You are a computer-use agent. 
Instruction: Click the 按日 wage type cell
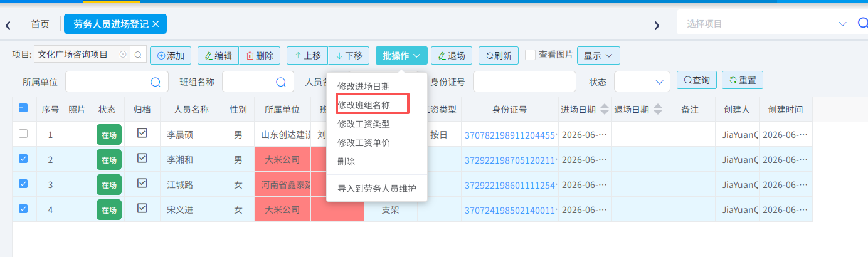pyautogui.click(x=439, y=135)
